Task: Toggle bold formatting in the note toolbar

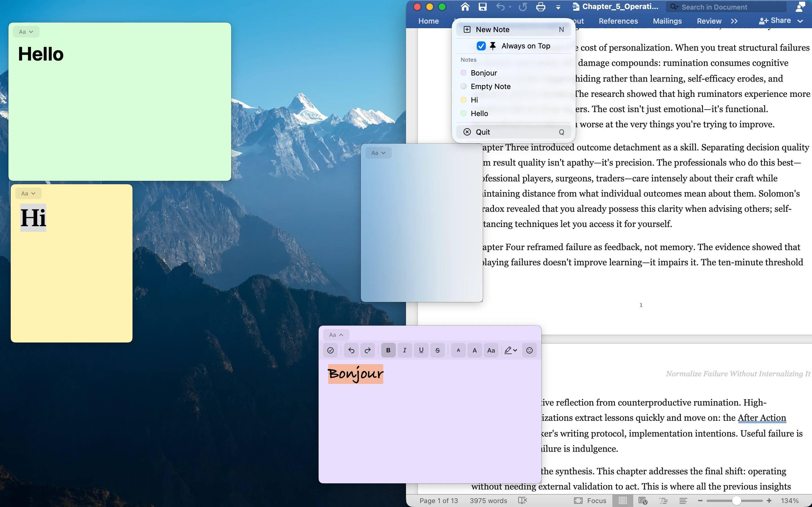Action: [x=388, y=350]
